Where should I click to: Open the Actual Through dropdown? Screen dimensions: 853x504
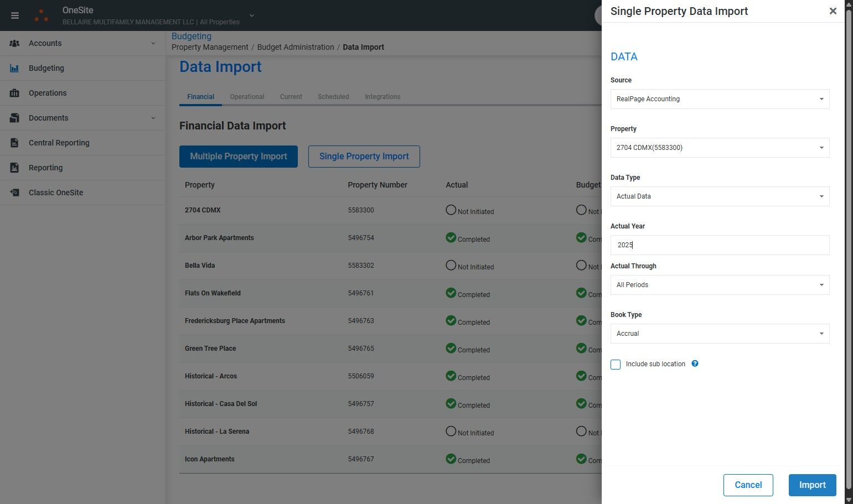pos(719,285)
